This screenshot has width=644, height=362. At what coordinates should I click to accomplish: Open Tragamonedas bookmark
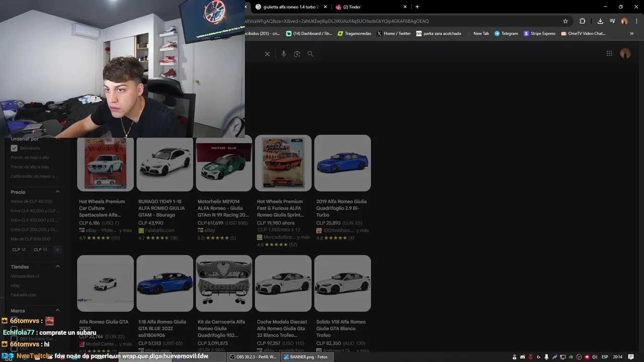pos(355,34)
